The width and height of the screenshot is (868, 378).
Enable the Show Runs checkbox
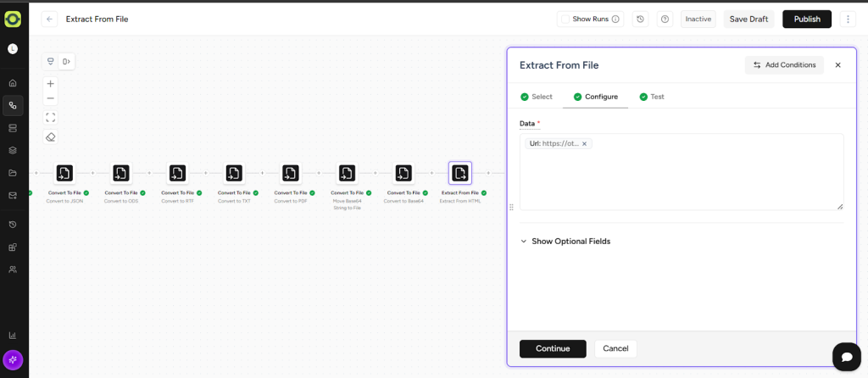pyautogui.click(x=565, y=19)
